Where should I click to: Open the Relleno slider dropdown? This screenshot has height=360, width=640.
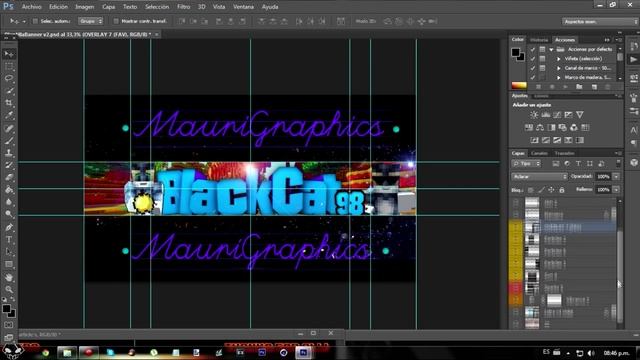(x=616, y=190)
